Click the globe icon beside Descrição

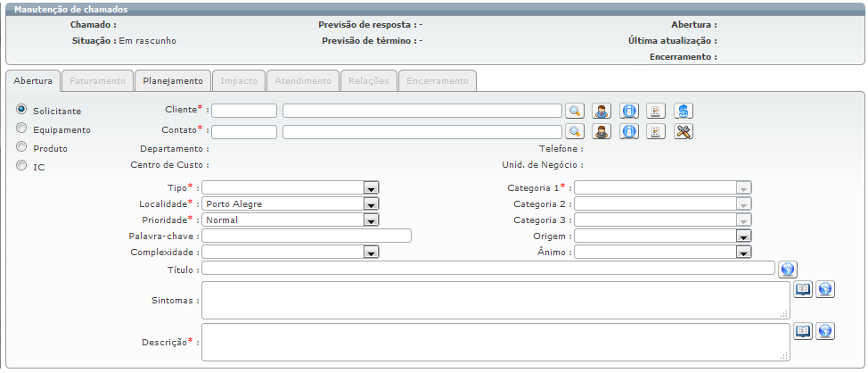click(x=825, y=331)
